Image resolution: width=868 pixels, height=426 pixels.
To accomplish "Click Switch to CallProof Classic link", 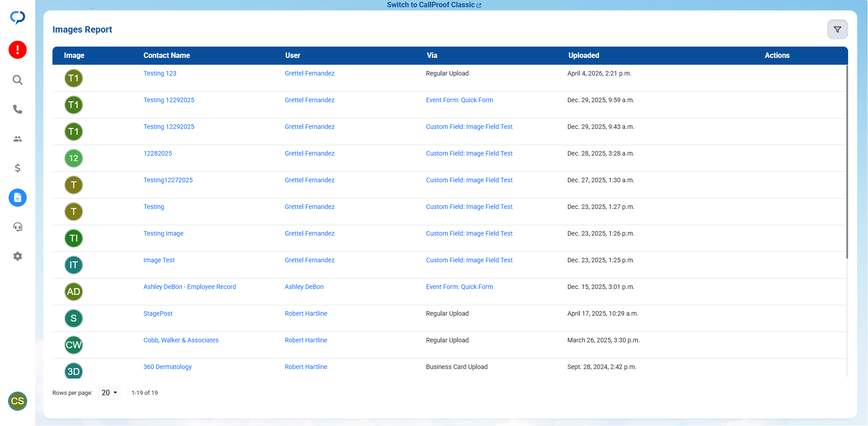I will point(434,5).
